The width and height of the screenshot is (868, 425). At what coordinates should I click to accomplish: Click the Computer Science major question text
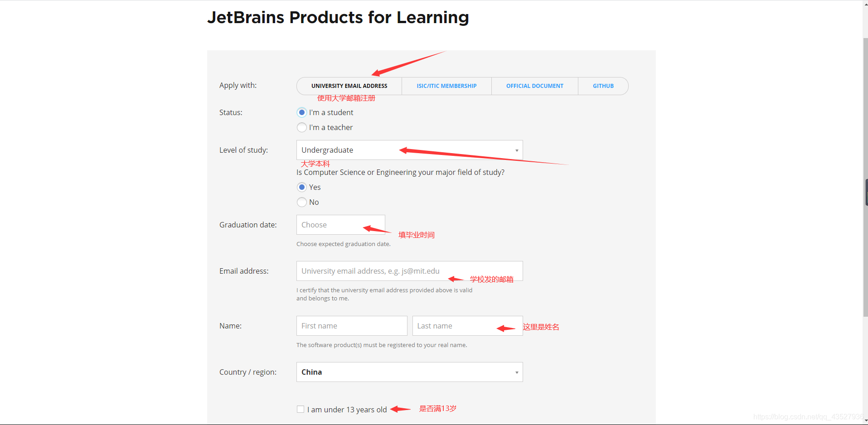tap(400, 172)
